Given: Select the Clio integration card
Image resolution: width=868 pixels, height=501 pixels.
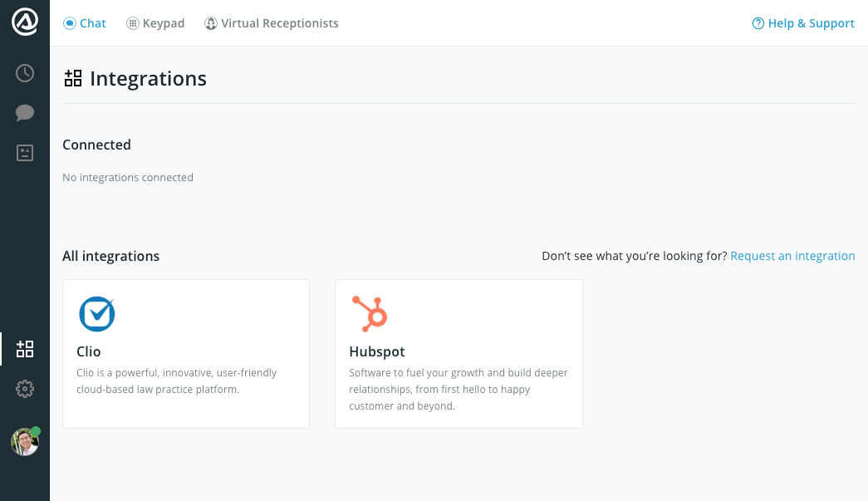Looking at the screenshot, I should 185,353.
